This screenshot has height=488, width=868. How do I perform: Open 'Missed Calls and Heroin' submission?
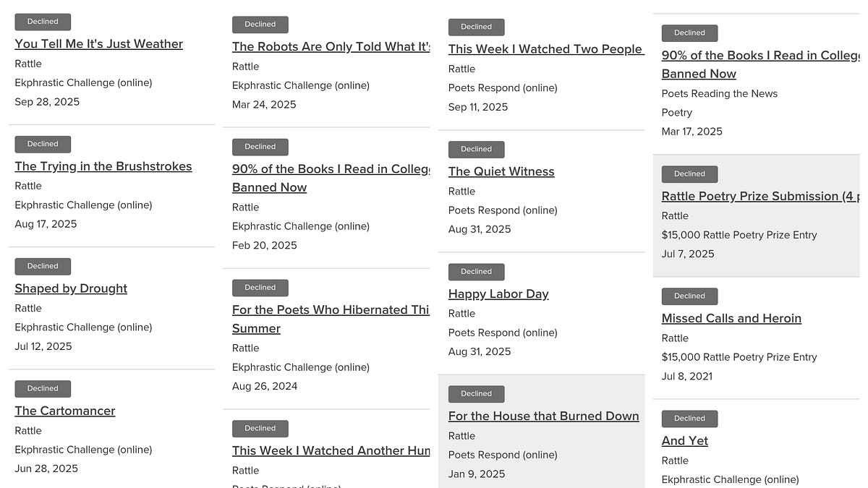pos(731,317)
